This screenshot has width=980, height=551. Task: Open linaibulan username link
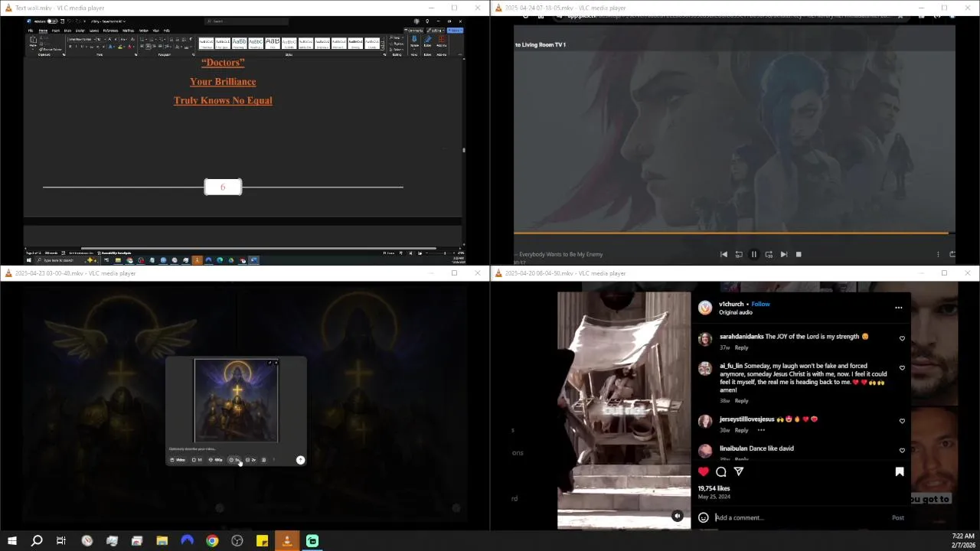(x=733, y=448)
